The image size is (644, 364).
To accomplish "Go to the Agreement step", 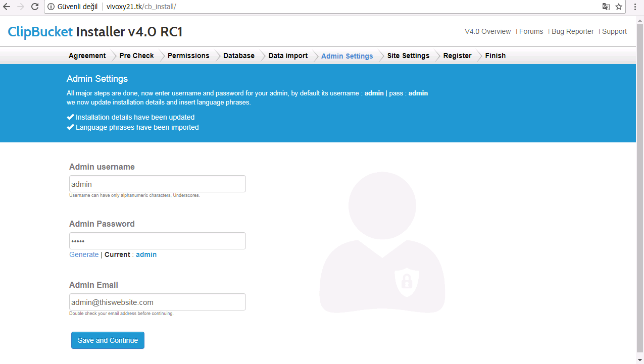I will coord(87,56).
